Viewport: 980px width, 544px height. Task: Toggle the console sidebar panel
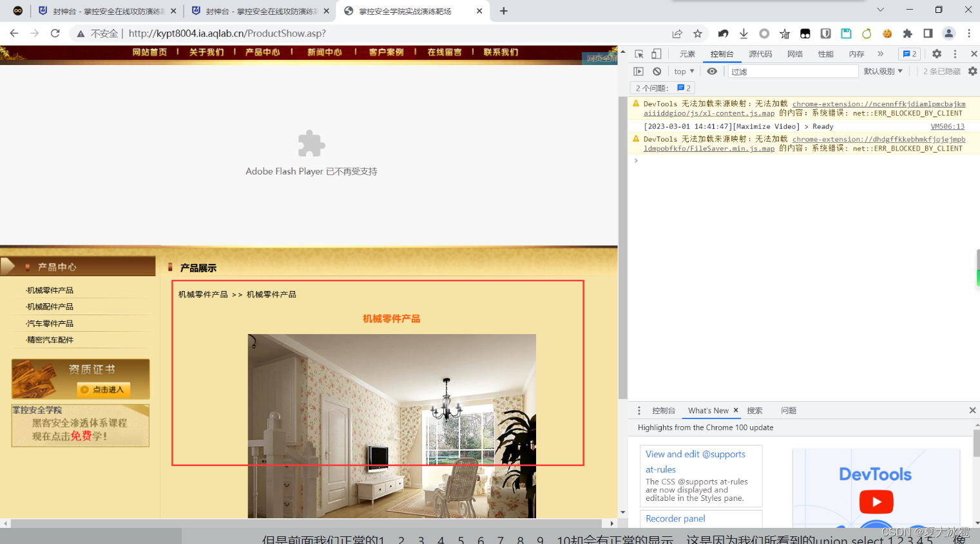(639, 71)
